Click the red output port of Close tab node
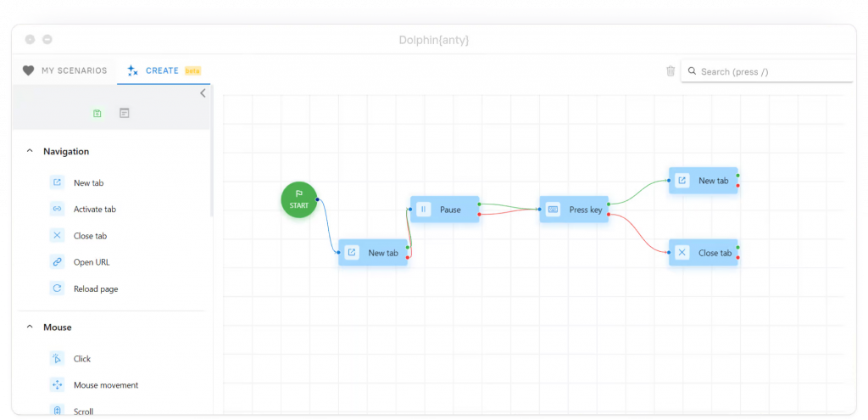 click(x=738, y=258)
